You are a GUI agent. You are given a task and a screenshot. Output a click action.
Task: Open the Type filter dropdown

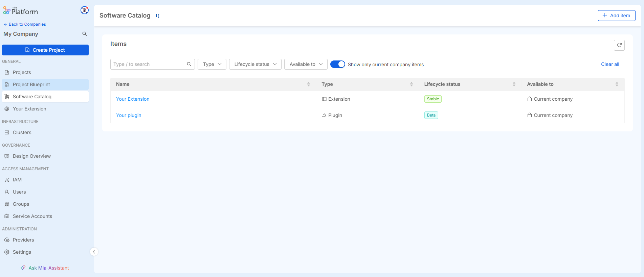212,64
